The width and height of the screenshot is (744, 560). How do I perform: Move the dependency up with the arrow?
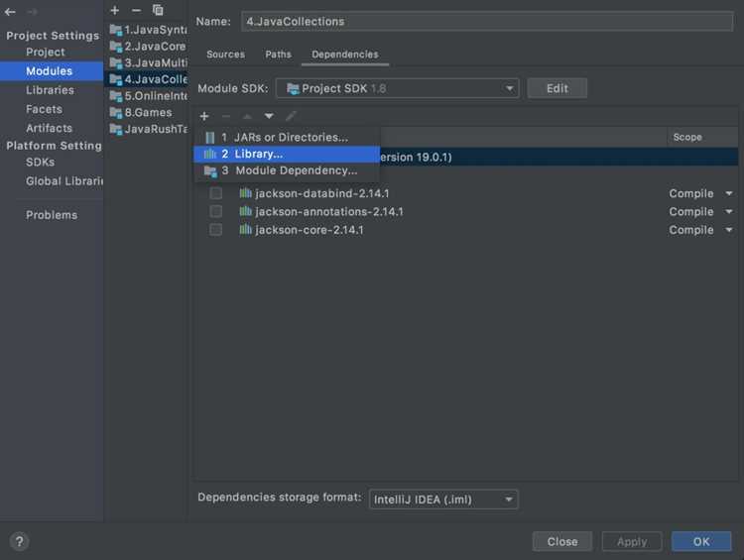[247, 116]
